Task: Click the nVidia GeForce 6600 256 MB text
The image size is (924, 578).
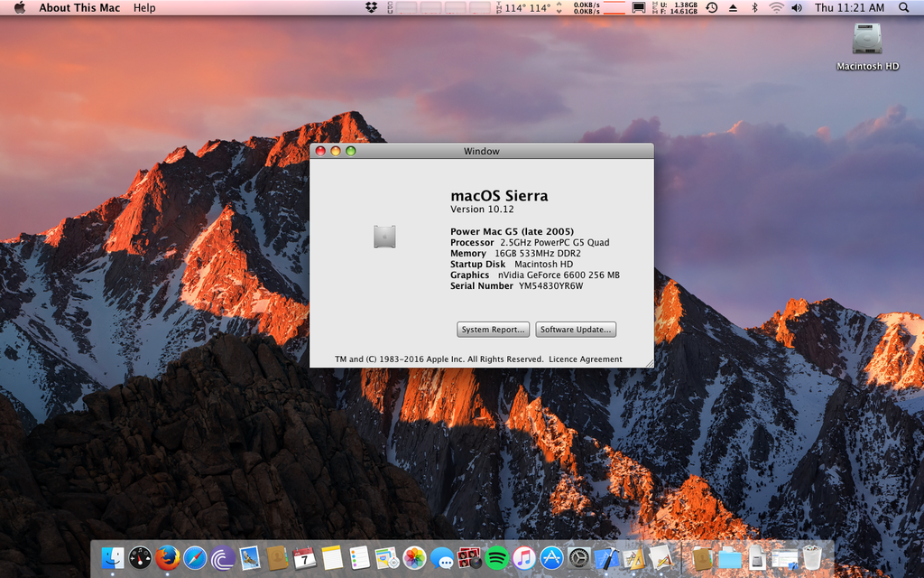Action: (559, 275)
